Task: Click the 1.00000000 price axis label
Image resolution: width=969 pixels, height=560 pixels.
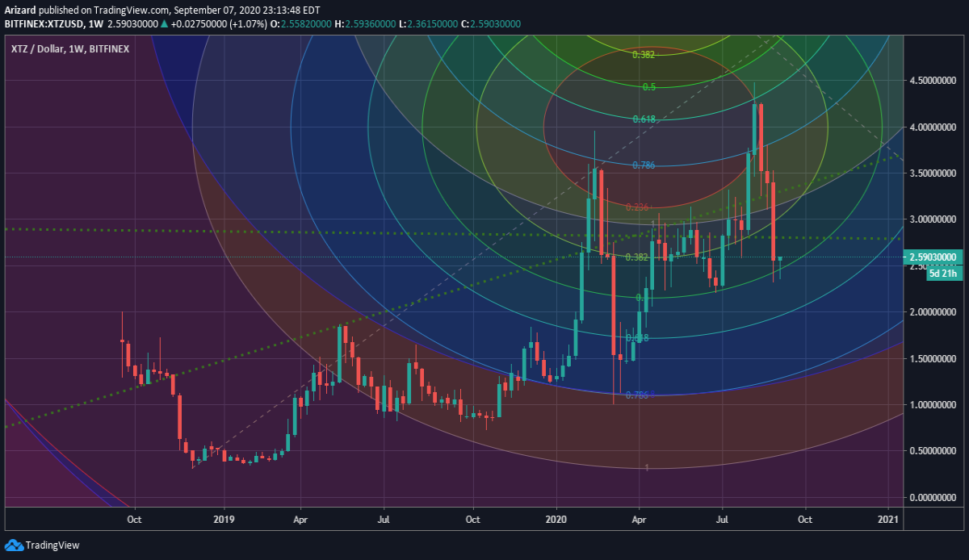Action: [935, 404]
